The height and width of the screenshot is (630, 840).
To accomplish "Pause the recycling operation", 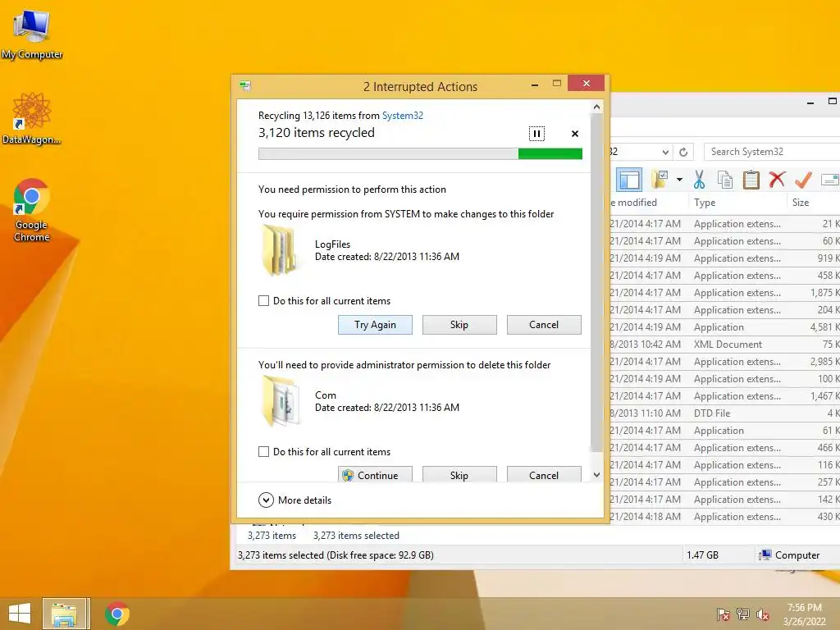I will point(536,134).
